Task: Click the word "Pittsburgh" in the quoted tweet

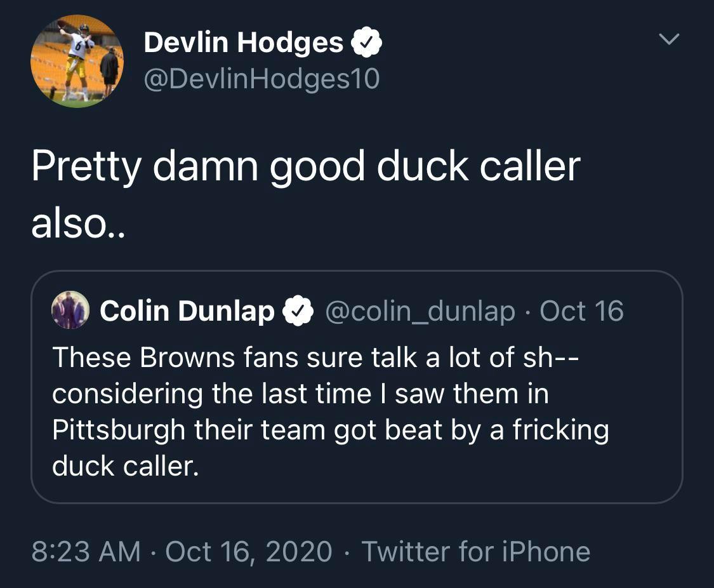Action: pos(119,430)
